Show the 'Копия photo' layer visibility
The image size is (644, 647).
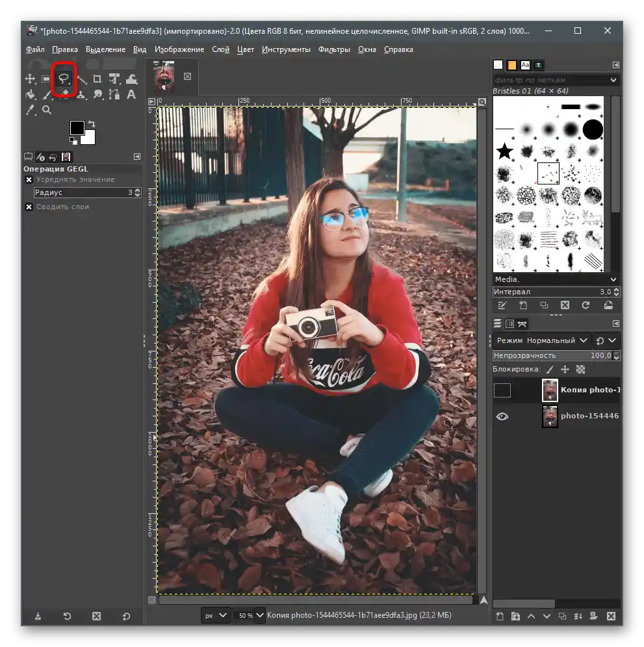coord(502,390)
